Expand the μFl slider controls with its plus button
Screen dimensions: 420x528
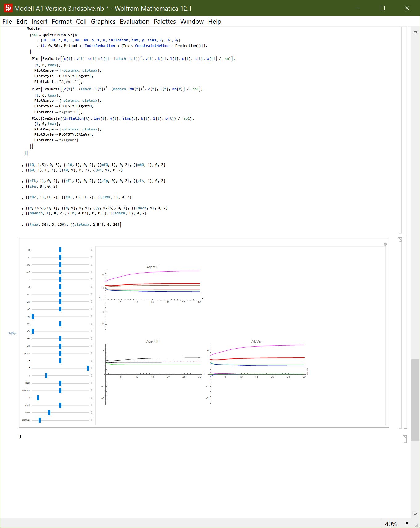tap(92, 309)
